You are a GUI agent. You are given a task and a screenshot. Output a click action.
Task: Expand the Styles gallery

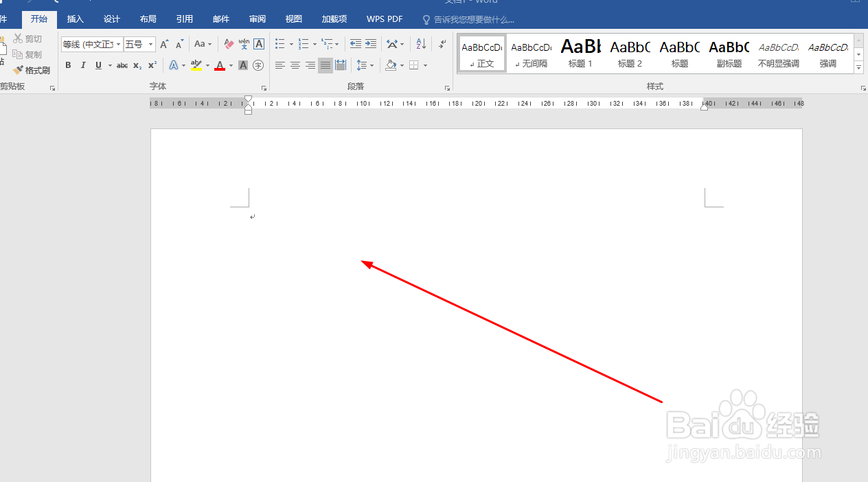[x=858, y=67]
